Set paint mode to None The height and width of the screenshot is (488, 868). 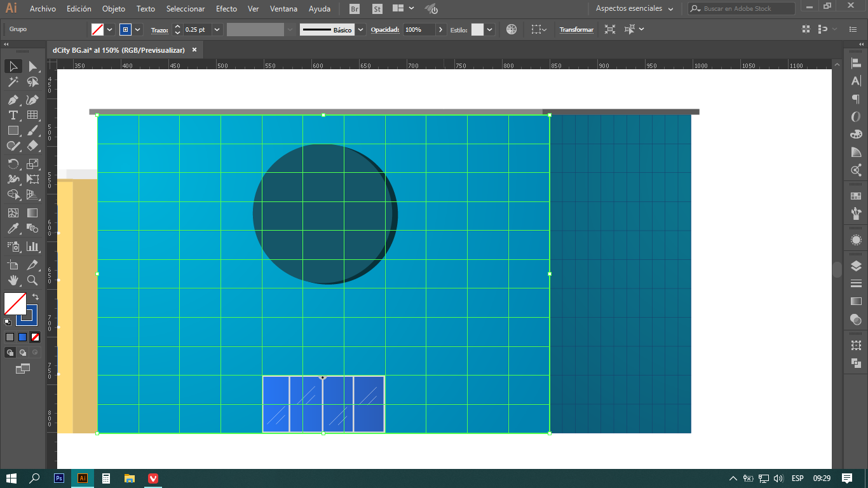pyautogui.click(x=35, y=337)
